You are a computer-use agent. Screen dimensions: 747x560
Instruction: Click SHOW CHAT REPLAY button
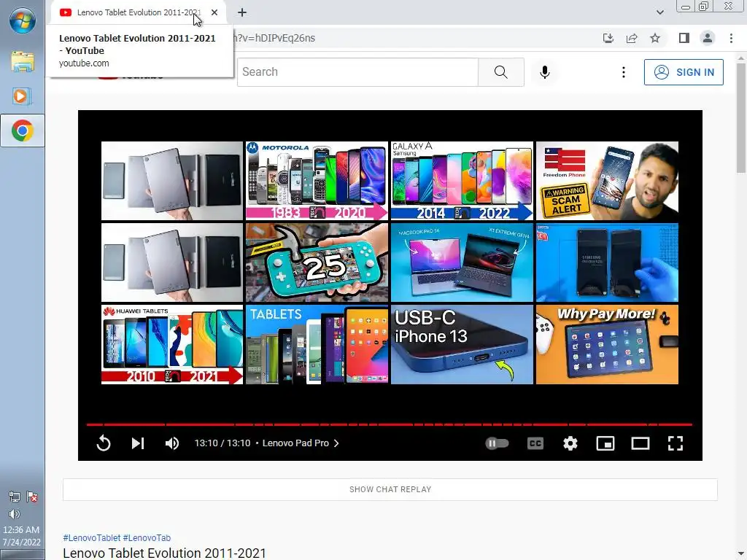click(x=390, y=489)
